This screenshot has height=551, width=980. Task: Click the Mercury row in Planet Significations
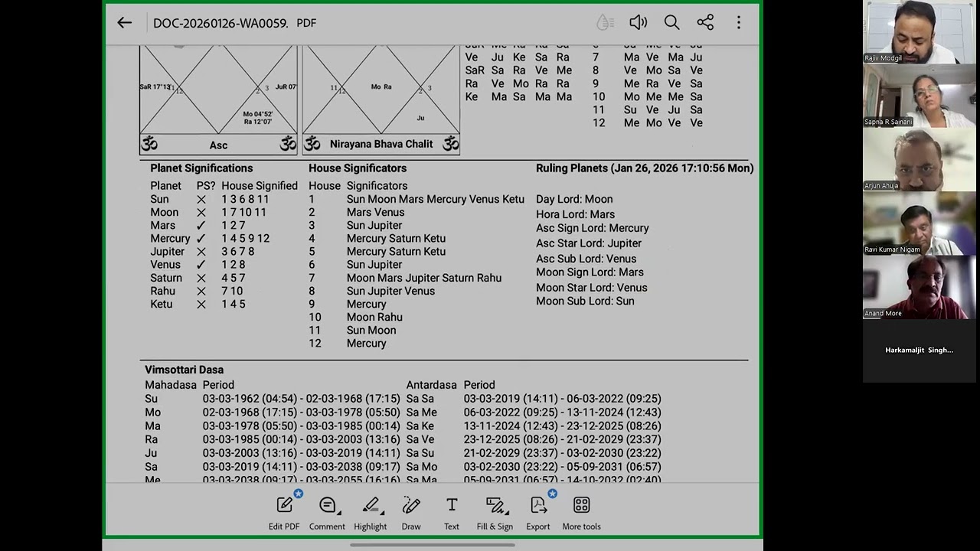click(x=210, y=239)
